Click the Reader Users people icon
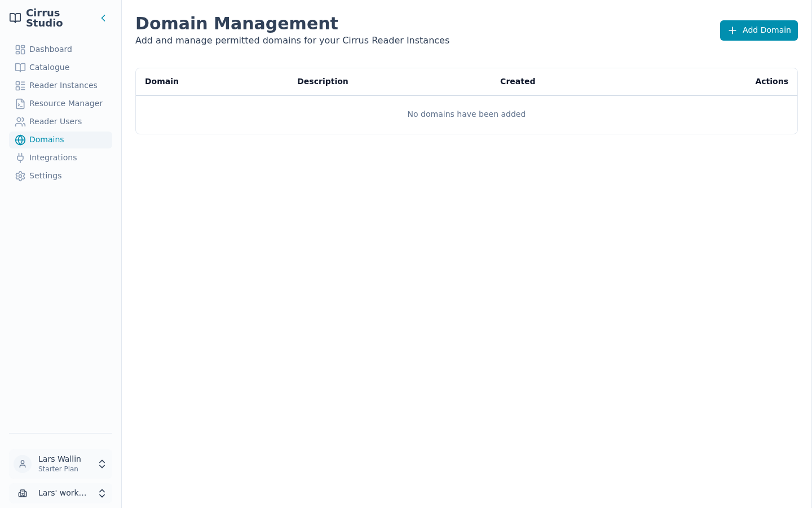The image size is (812, 508). coord(20,122)
